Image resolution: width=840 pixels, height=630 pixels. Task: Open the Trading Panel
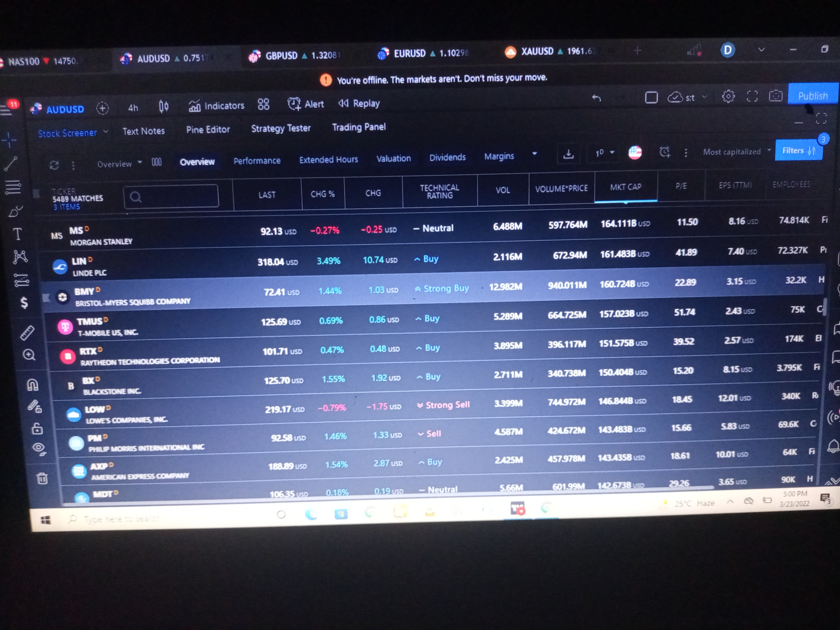[x=359, y=127]
